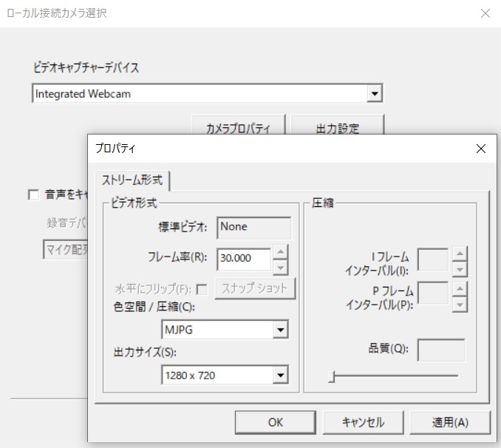Image resolution: width=501 pixels, height=448 pixels.
Task: Click the キャンセル button
Action: (x=364, y=422)
